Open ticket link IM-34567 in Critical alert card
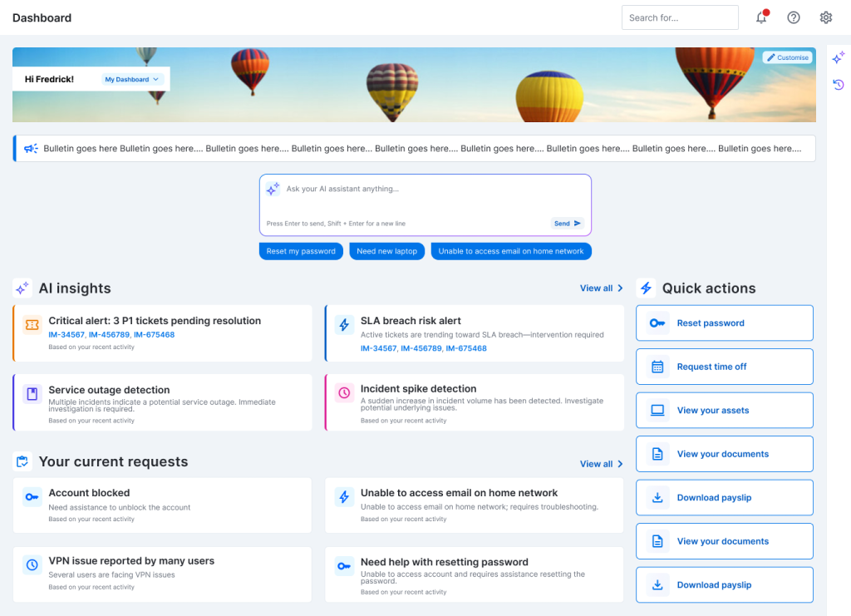Image resolution: width=851 pixels, height=616 pixels. [x=66, y=335]
